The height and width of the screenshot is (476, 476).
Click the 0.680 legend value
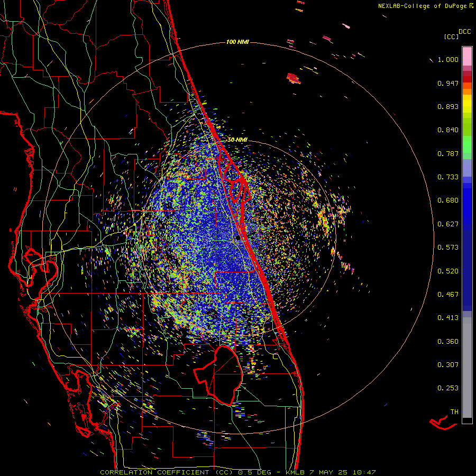click(448, 200)
